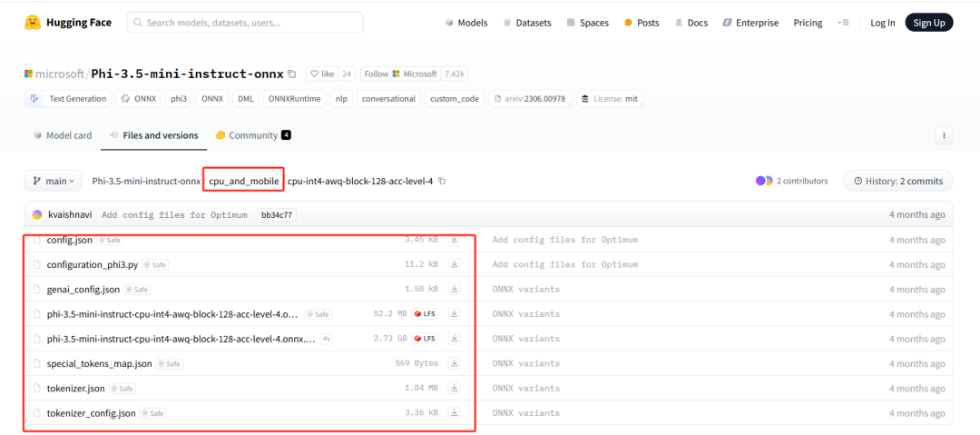Download config.json
The image size is (980, 435).
click(455, 240)
